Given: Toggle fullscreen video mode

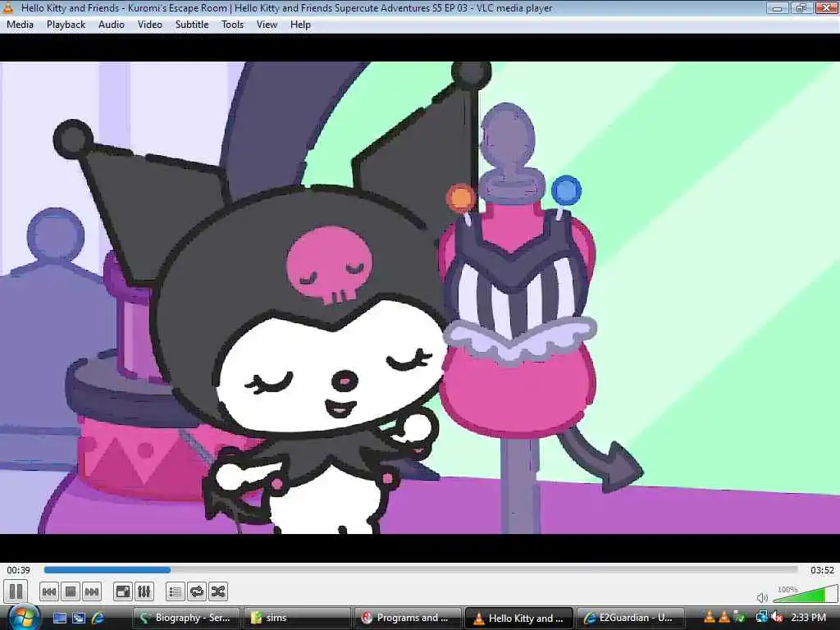Looking at the screenshot, I should coord(123,591).
